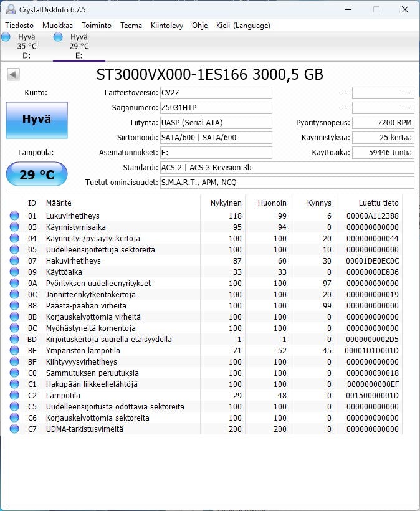Click the Liityntä field UASP (Serial ATA)
The height and width of the screenshot is (511, 420).
(216, 123)
